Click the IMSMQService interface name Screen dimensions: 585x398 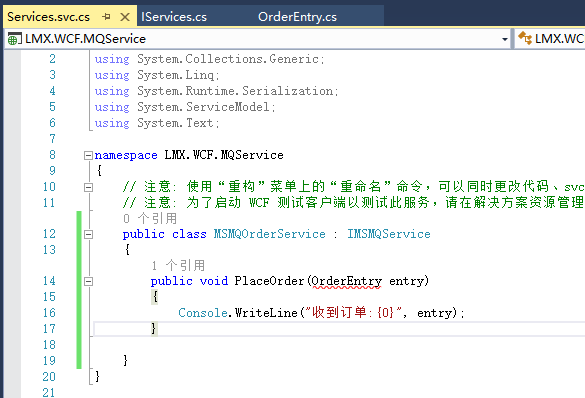point(389,234)
